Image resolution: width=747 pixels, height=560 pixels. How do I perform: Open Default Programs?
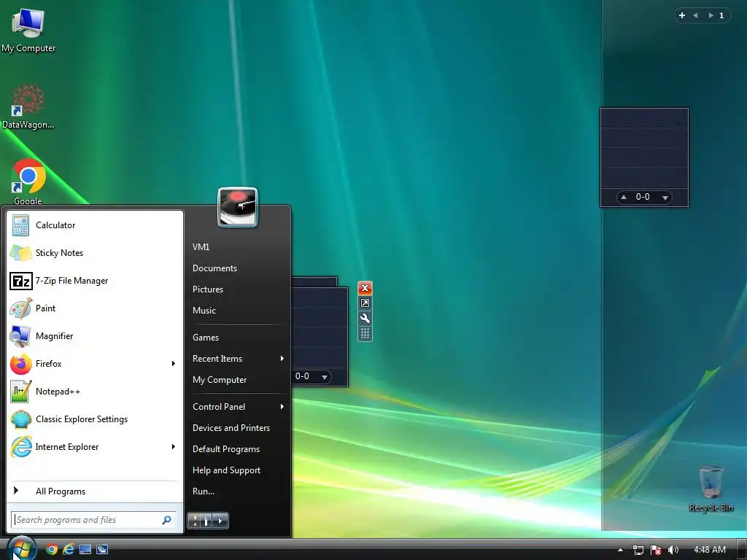coord(238,449)
